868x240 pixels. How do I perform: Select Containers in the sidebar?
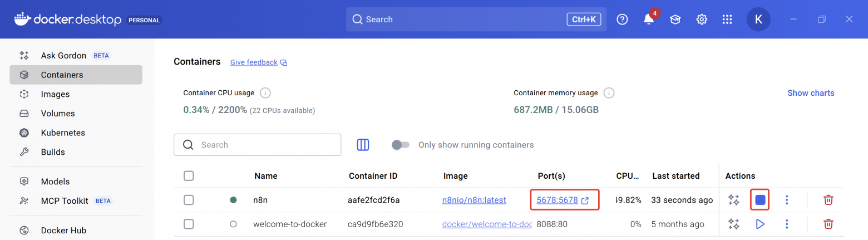pyautogui.click(x=76, y=75)
